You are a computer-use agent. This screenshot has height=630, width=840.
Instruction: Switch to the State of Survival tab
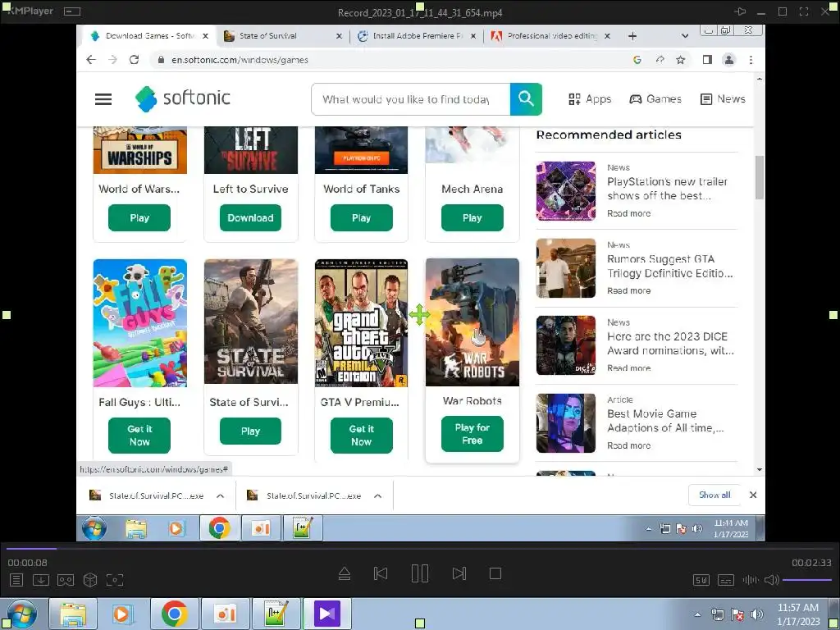283,36
